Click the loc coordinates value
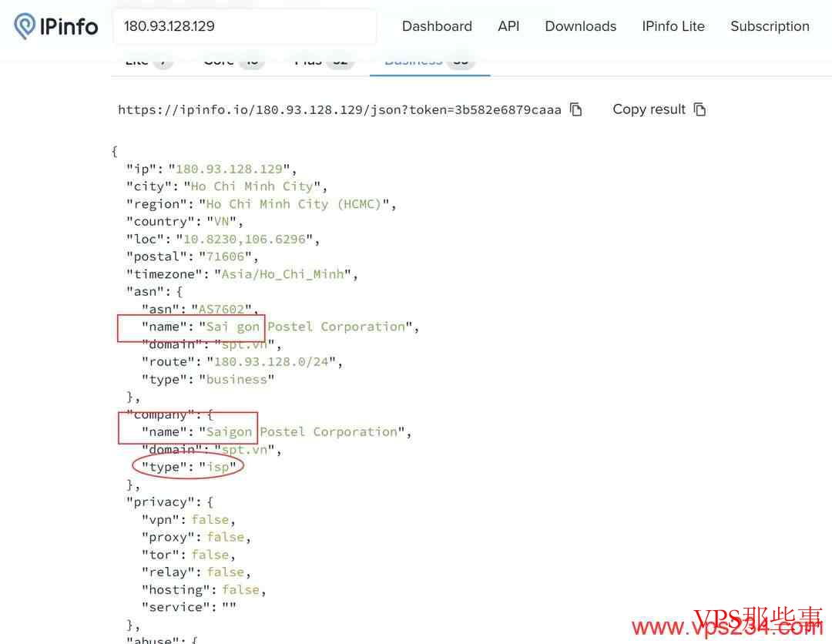The image size is (832, 644). (x=243, y=239)
